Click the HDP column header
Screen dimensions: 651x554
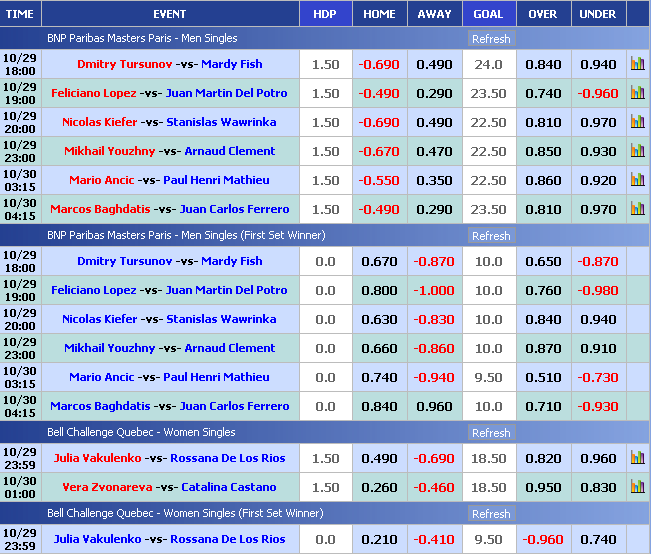point(325,14)
